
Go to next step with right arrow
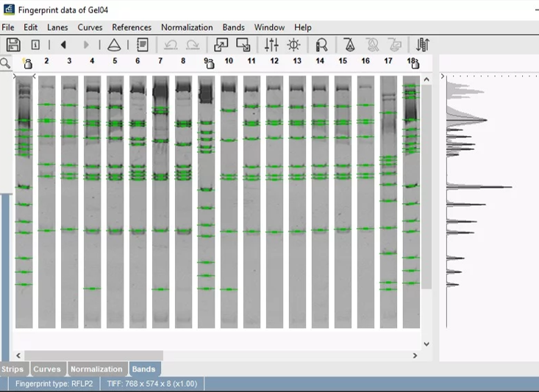pyautogui.click(x=86, y=45)
